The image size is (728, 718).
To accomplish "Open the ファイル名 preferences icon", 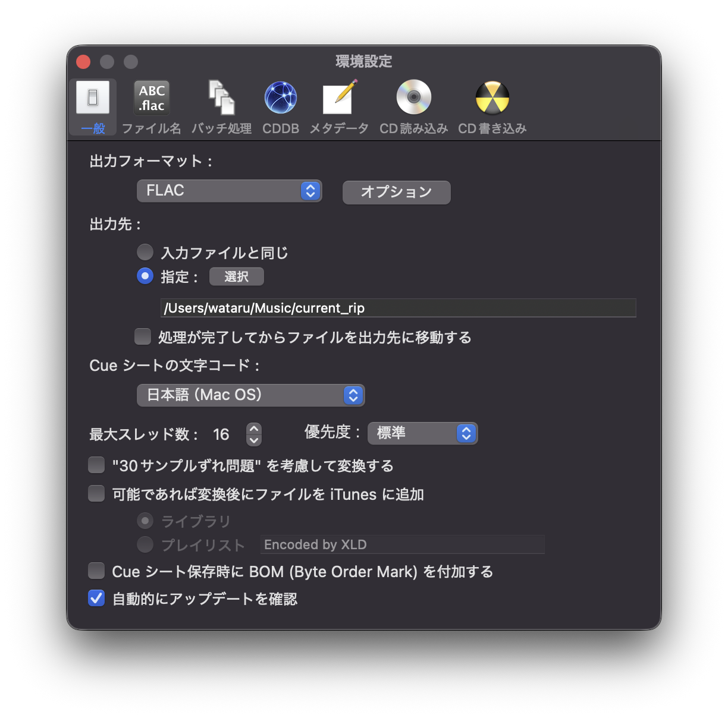I will tap(152, 99).
